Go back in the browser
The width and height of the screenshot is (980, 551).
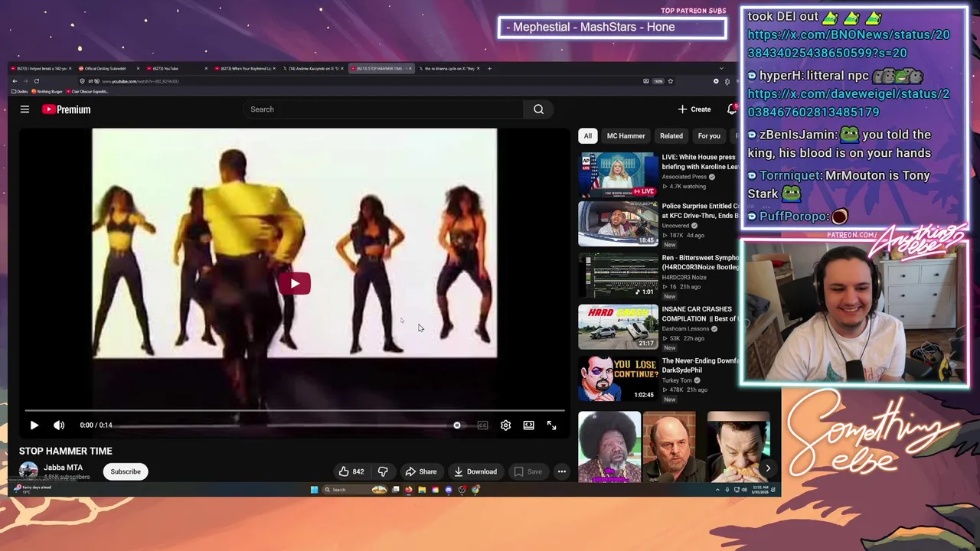point(15,81)
